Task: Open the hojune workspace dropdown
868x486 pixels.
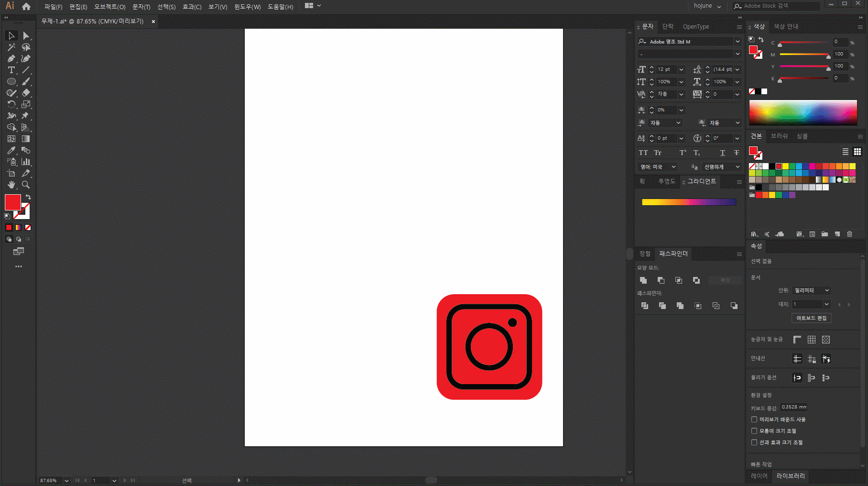Action: 707,6
